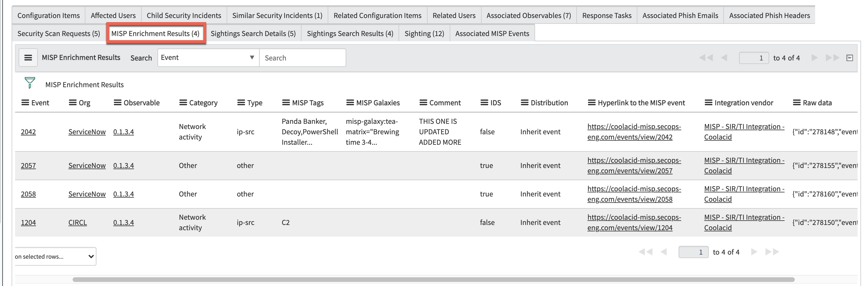Open the Event column options menu icon
The width and height of the screenshot is (868, 286).
(x=25, y=103)
